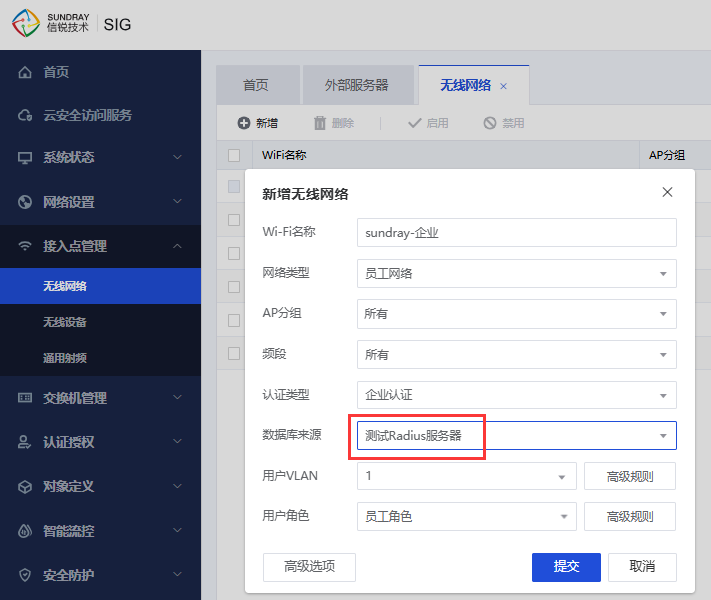Toggle the select-all checkbox beside WiFi名称

click(x=234, y=156)
